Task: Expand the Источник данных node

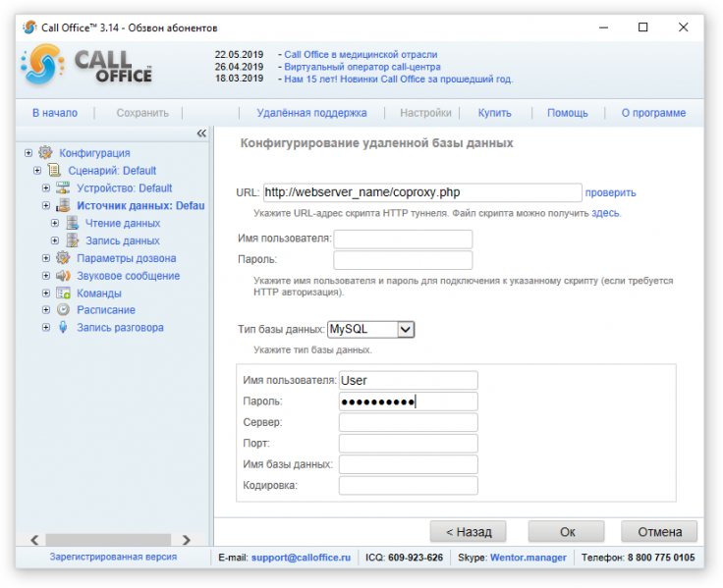Action: pos(46,205)
